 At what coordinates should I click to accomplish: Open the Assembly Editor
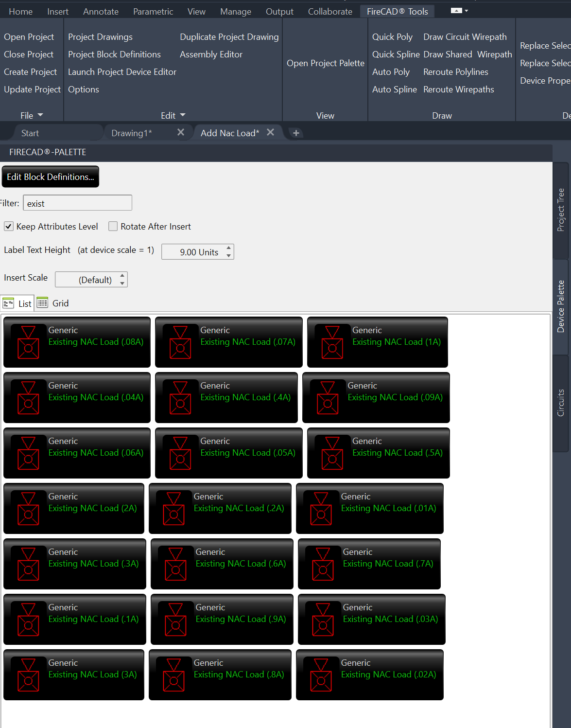pos(211,54)
